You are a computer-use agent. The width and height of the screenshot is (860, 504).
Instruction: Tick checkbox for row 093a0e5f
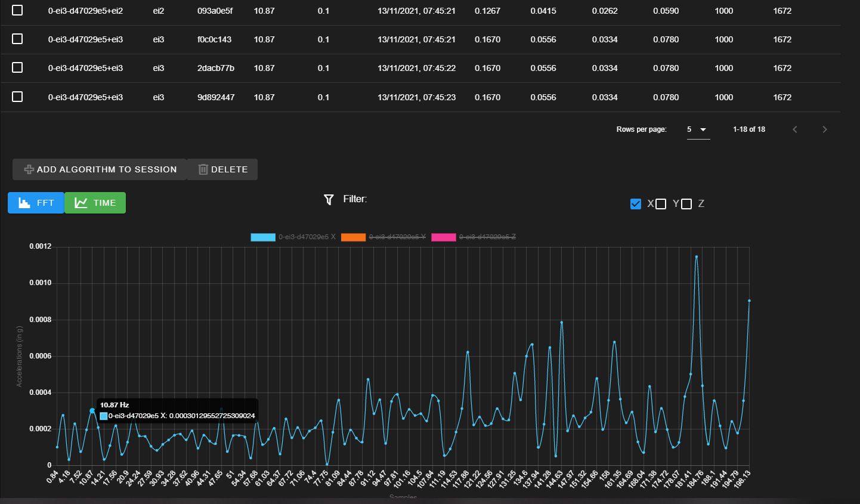click(17, 10)
